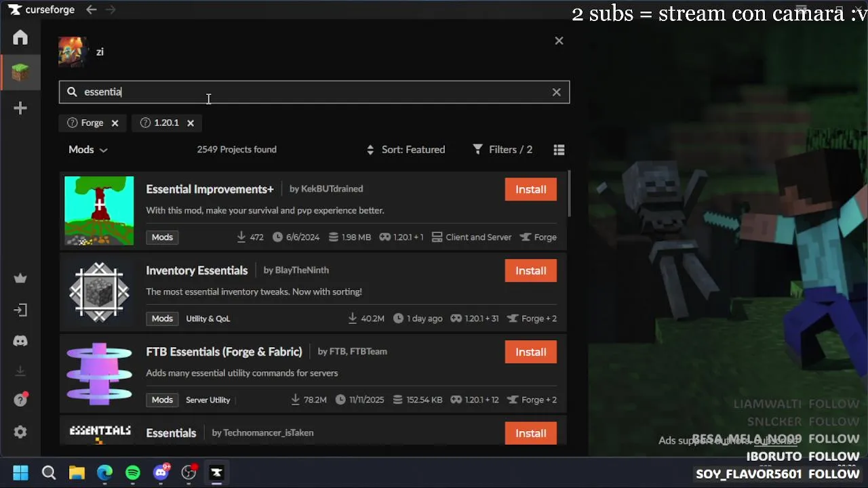This screenshot has width=868, height=488.
Task: Click Inventory Essentials thumbnail image
Action: coord(99,291)
